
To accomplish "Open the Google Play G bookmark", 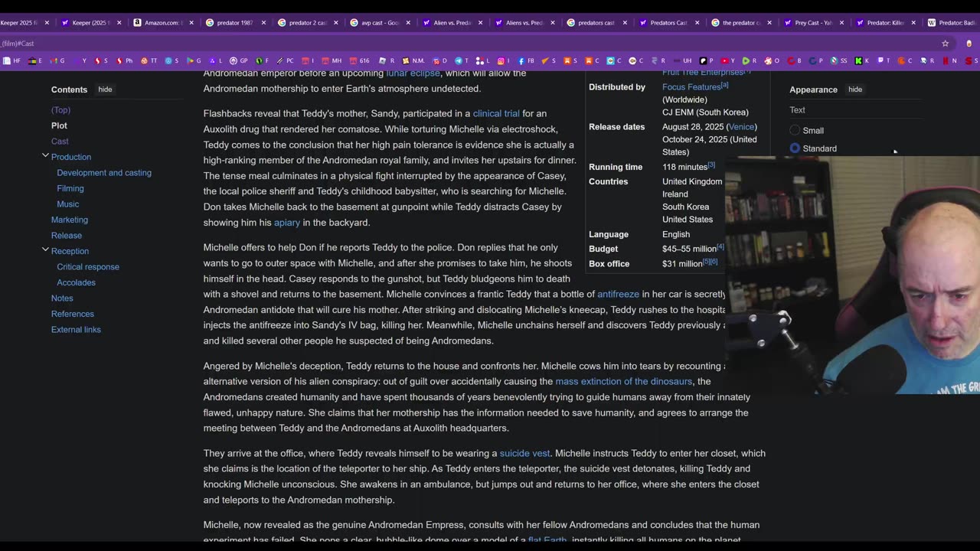I will point(194,60).
